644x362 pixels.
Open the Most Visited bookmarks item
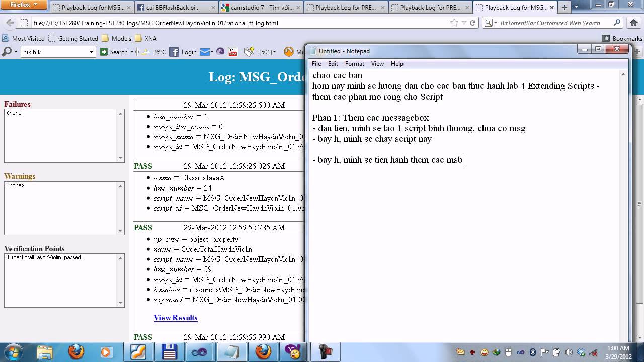pos(23,38)
